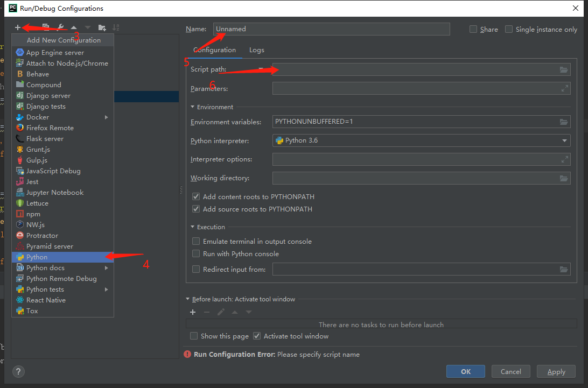Select the Behave configuration type
The width and height of the screenshot is (588, 388).
point(62,74)
